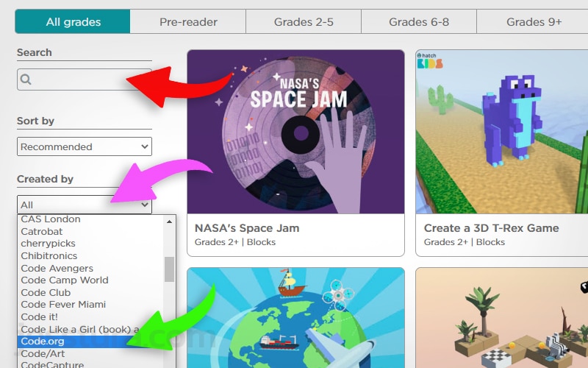Open the Sort by Recommended dropdown

click(x=85, y=146)
